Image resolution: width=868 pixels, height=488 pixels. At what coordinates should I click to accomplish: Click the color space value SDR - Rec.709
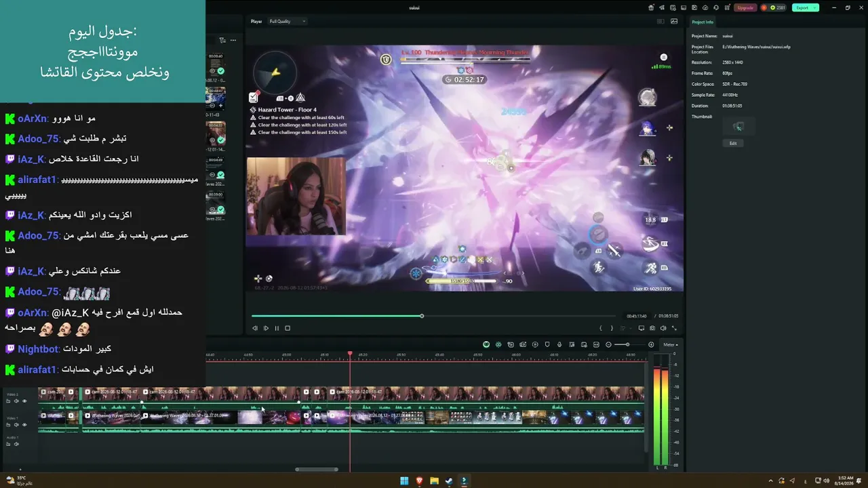click(x=735, y=84)
